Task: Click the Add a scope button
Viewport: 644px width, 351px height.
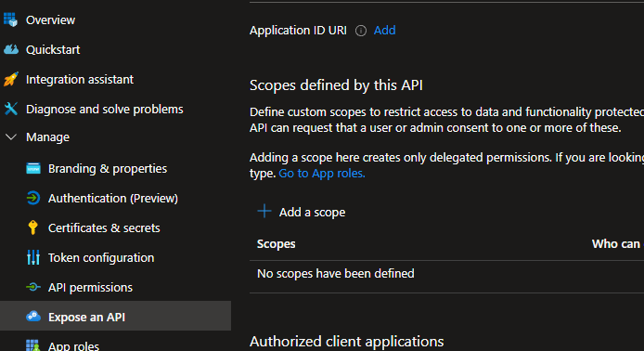Action: (301, 212)
